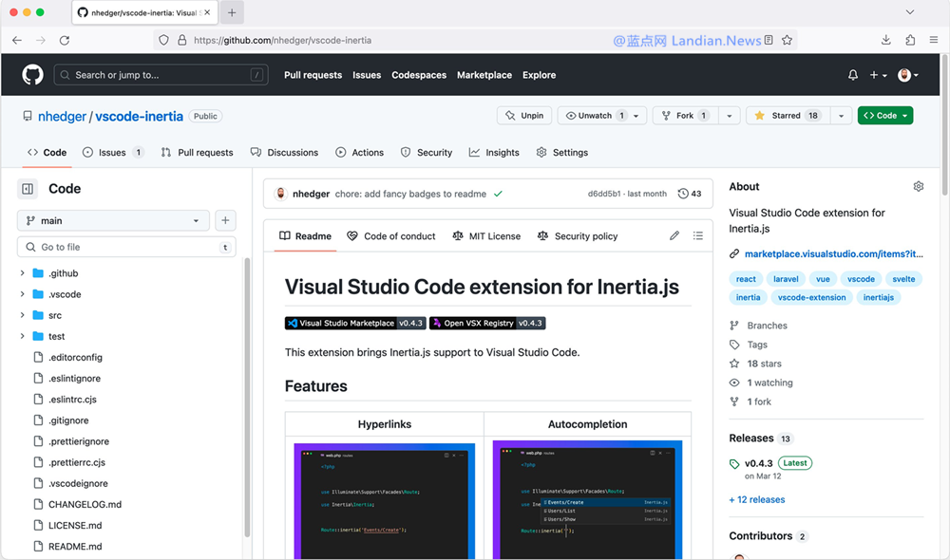Open the main branch selector
This screenshot has width=950, height=560.
(113, 220)
